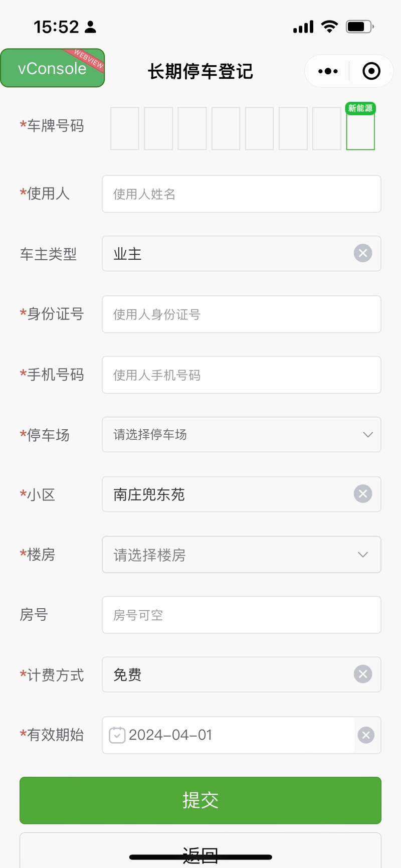This screenshot has height=868, width=401.
Task: Open the 计费方式 selector showing 免费
Action: [x=226, y=674]
